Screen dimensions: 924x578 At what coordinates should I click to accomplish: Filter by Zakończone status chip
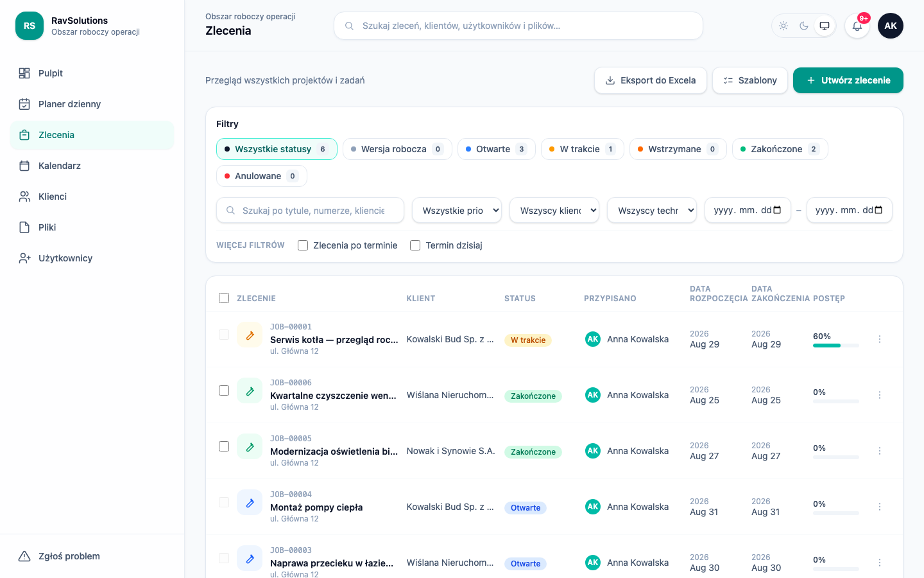coord(780,149)
